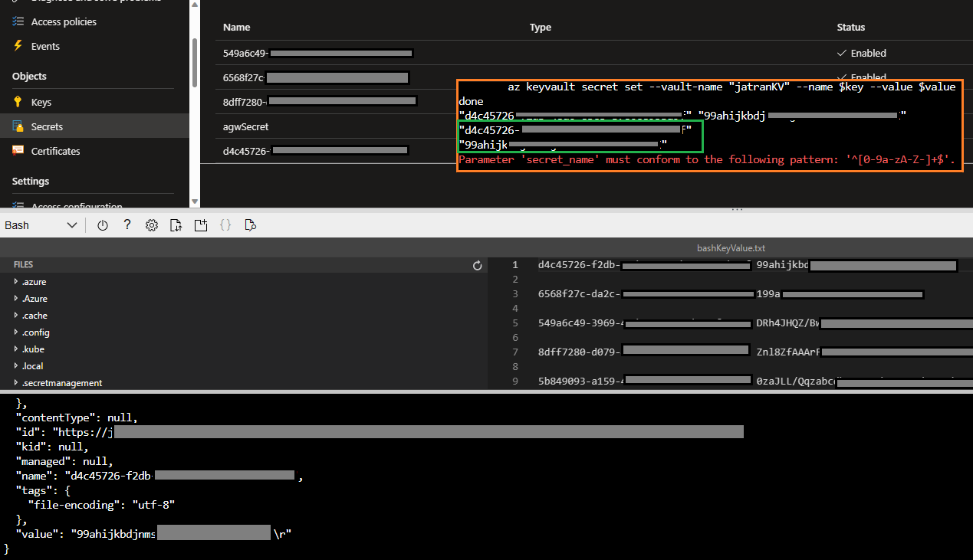The width and height of the screenshot is (973, 560).
Task: Select the bashKeyValue.txt editor title
Action: click(731, 248)
